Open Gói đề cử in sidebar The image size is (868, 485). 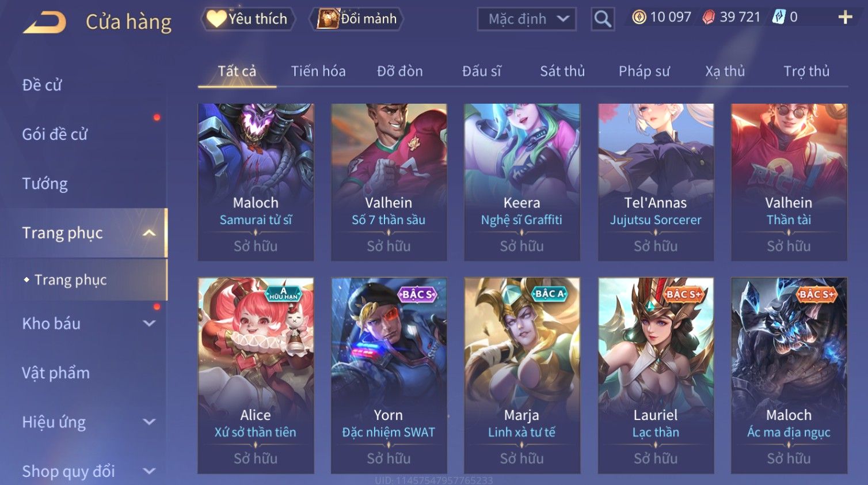55,134
